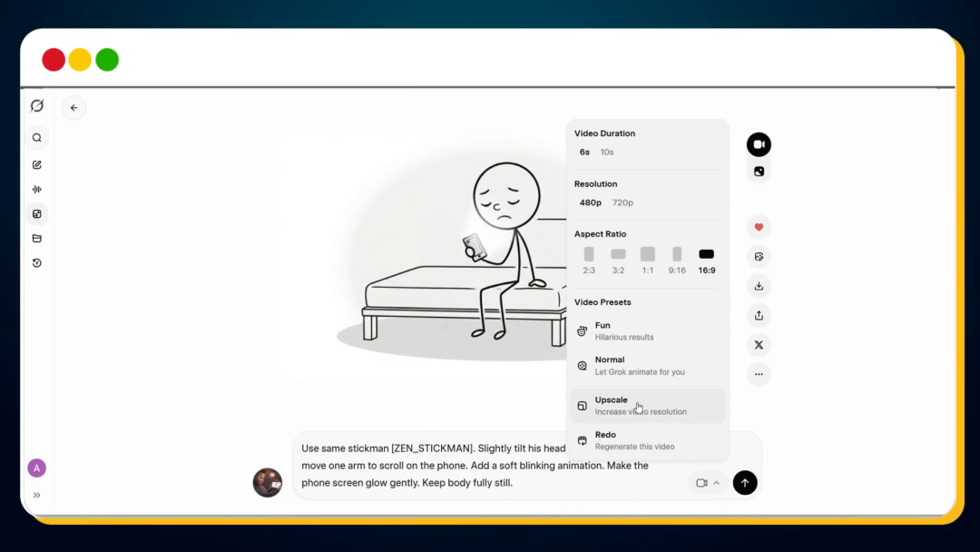This screenshot has height=552, width=980.
Task: Click the back arrow button
Action: coord(73,108)
